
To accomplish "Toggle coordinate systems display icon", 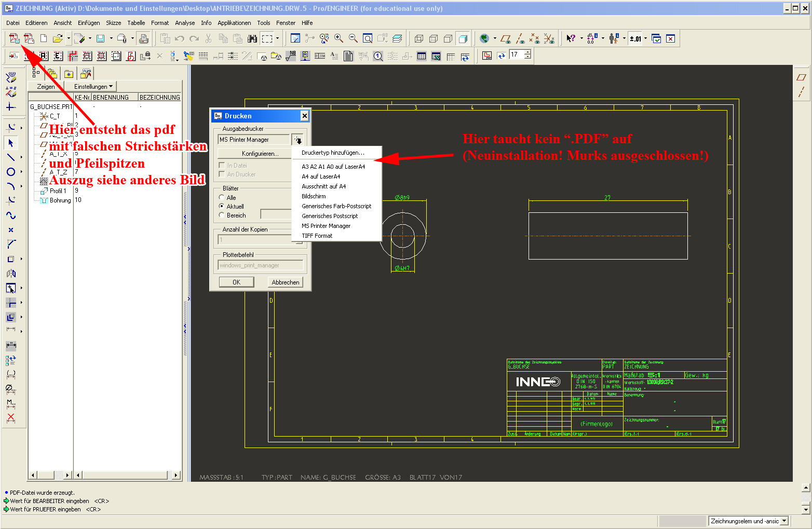I will point(549,38).
